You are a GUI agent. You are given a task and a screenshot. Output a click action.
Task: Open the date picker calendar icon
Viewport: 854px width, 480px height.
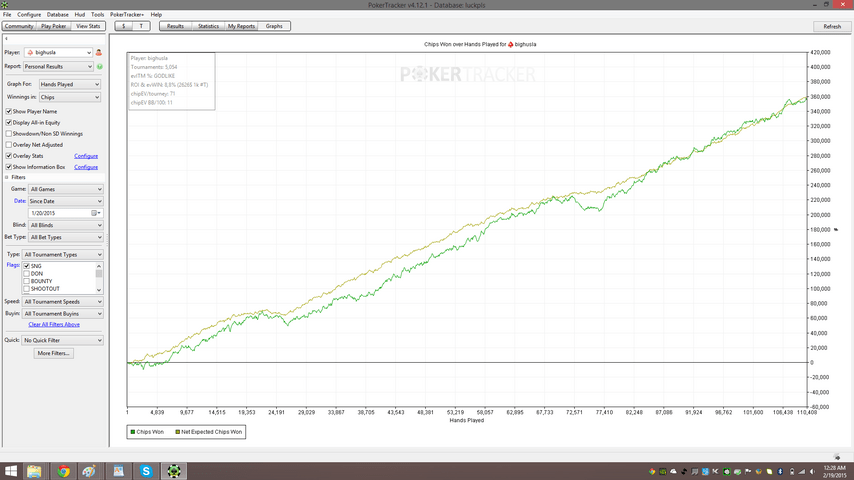pyautogui.click(x=94, y=213)
